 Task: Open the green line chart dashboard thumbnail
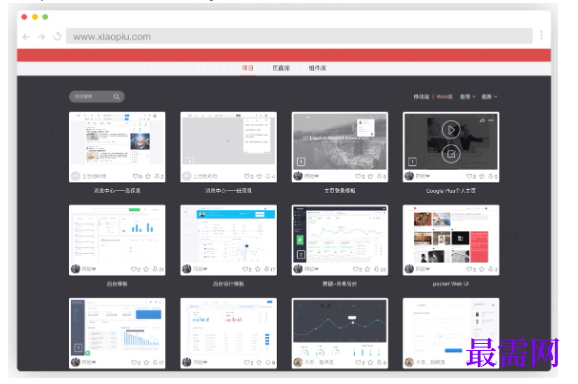tap(340, 234)
